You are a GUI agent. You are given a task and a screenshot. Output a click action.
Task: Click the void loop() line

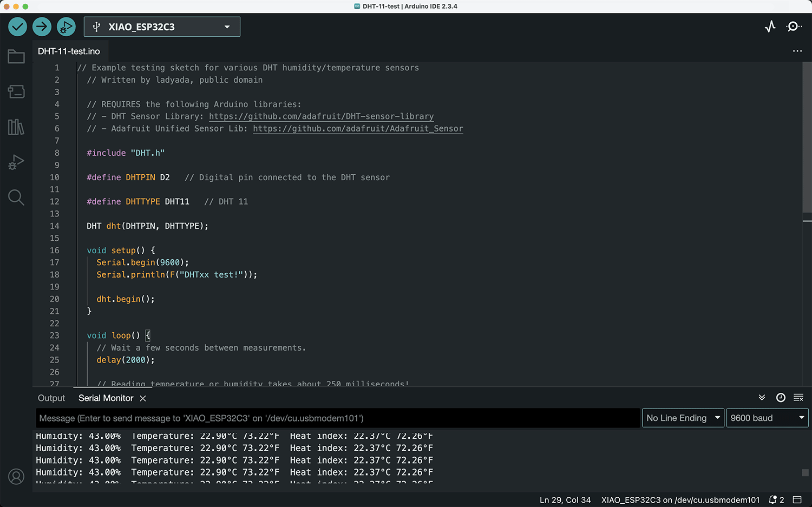[119, 335]
